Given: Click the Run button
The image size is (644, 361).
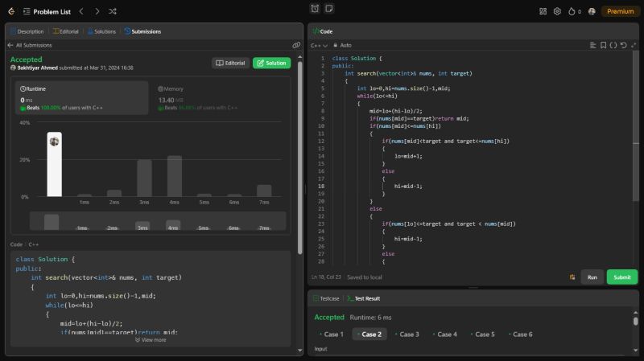Looking at the screenshot, I should [x=592, y=277].
